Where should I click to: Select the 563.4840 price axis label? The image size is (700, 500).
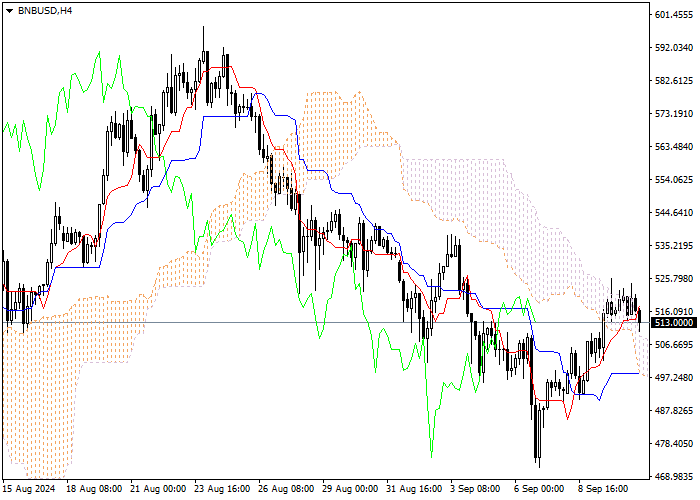tap(674, 147)
